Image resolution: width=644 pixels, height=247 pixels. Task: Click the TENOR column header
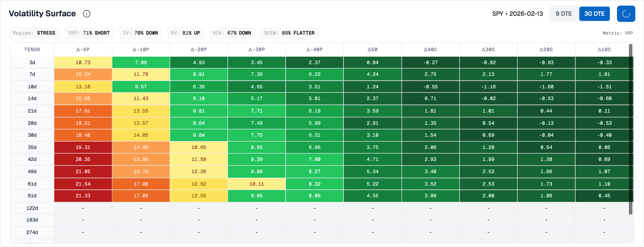pos(32,50)
